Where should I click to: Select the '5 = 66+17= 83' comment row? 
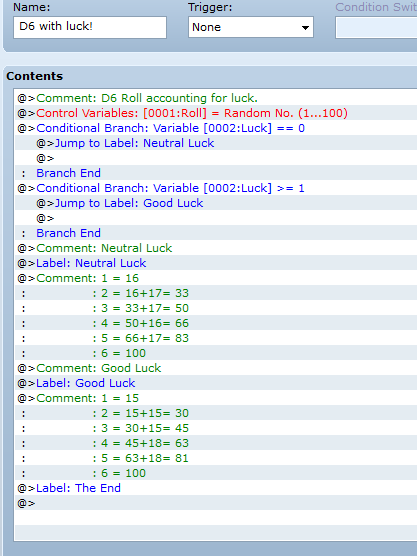click(216, 338)
